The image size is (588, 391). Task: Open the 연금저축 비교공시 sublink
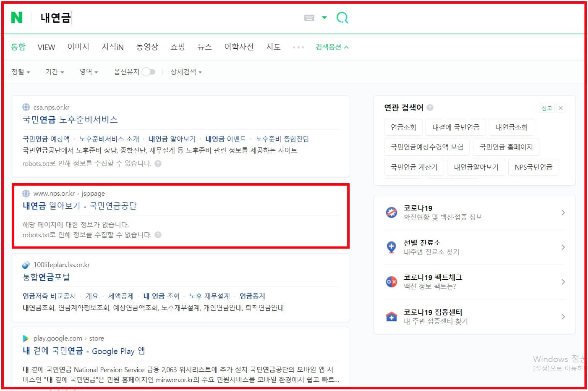coord(49,296)
